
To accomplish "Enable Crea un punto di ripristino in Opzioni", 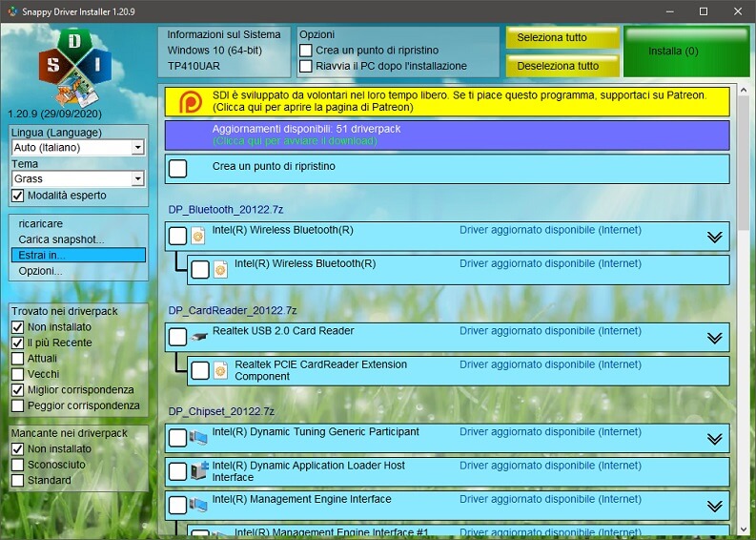I will pyautogui.click(x=306, y=51).
